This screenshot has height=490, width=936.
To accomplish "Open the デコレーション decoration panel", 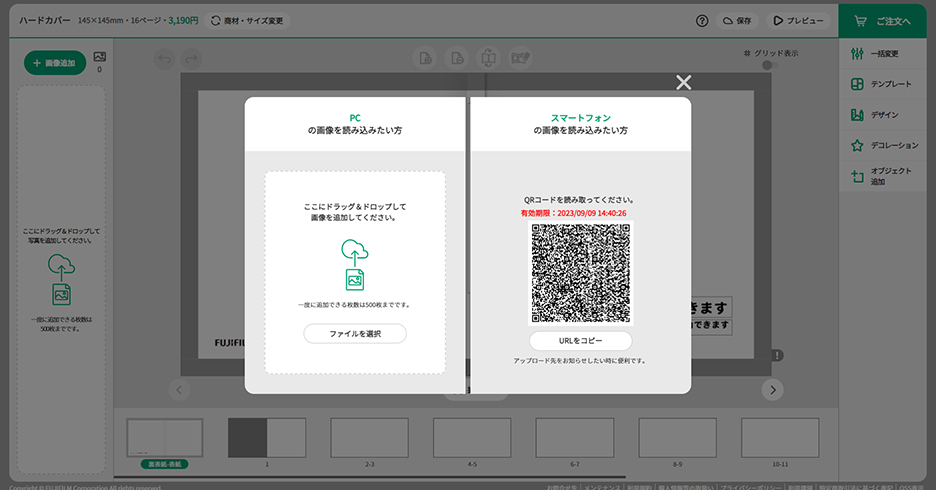I will point(882,145).
